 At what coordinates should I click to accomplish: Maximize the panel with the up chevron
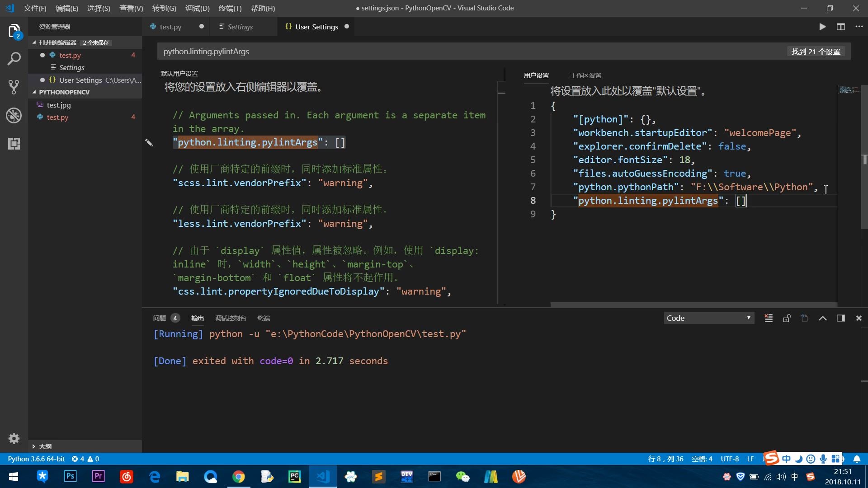[x=823, y=318]
